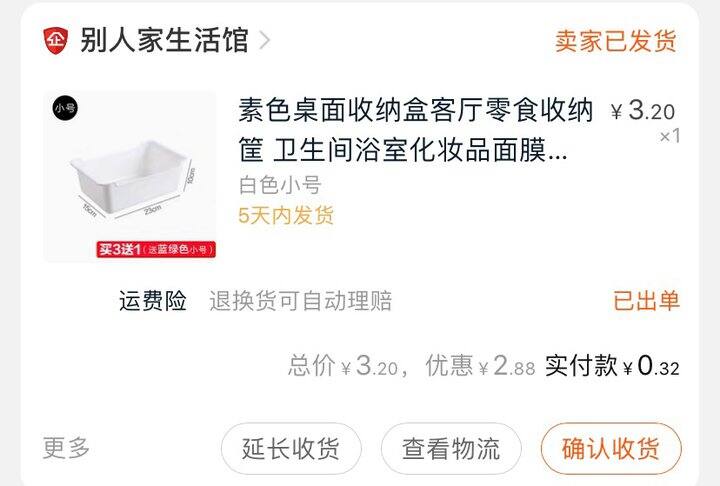Click the 延长收货 button

click(291, 449)
